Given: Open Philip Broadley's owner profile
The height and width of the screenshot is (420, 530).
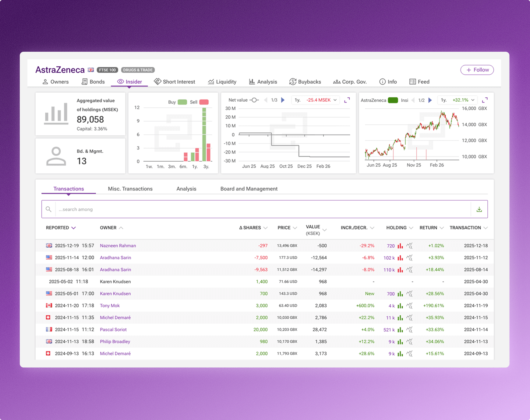Looking at the screenshot, I should 115,341.
